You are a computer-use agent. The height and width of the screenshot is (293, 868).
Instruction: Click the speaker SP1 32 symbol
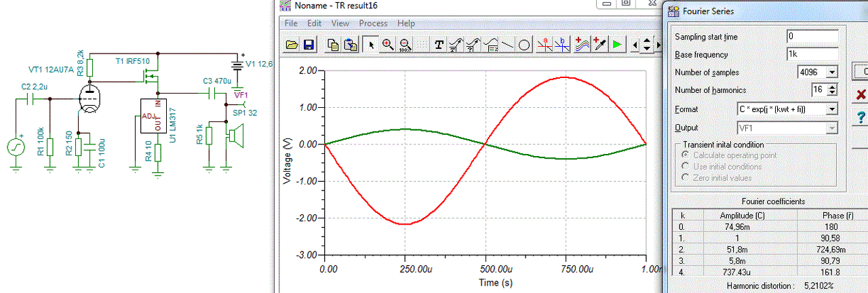coord(235,135)
